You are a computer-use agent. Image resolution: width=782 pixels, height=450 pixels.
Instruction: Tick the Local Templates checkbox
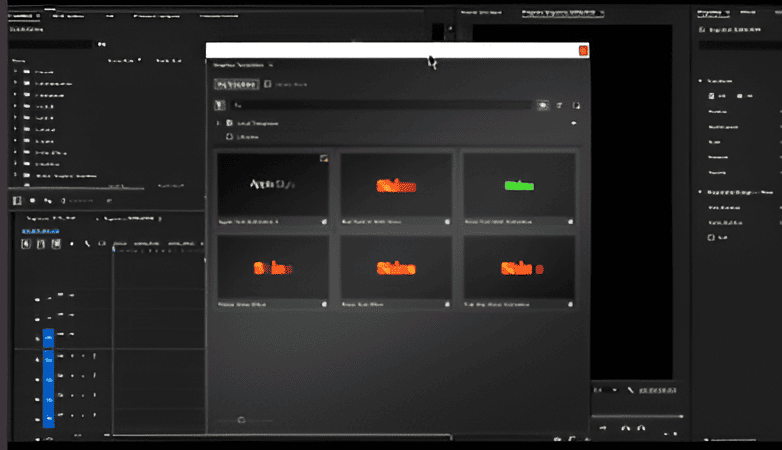click(x=229, y=123)
